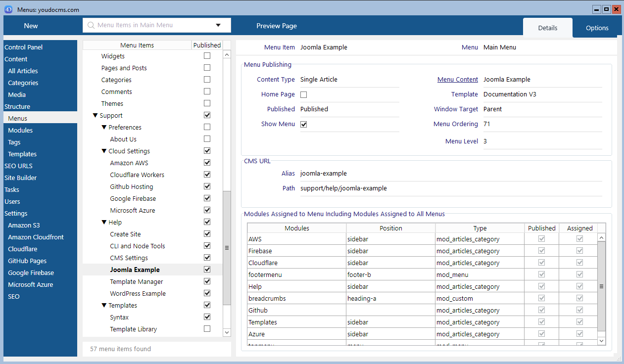The height and width of the screenshot is (364, 624).
Task: Toggle the Home Page checkbox
Action: click(x=304, y=94)
